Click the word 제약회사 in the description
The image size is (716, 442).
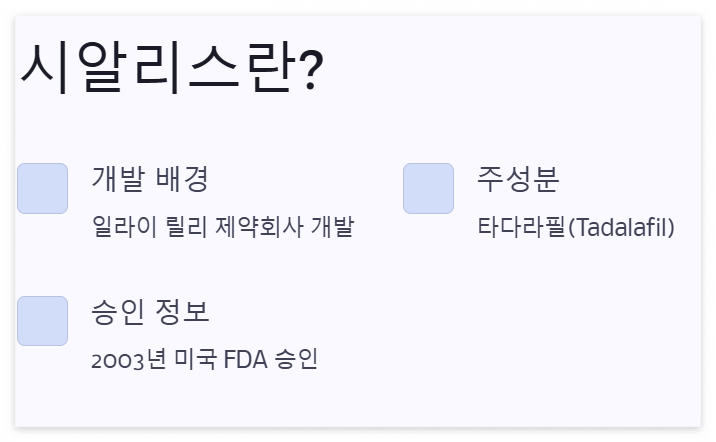259,226
